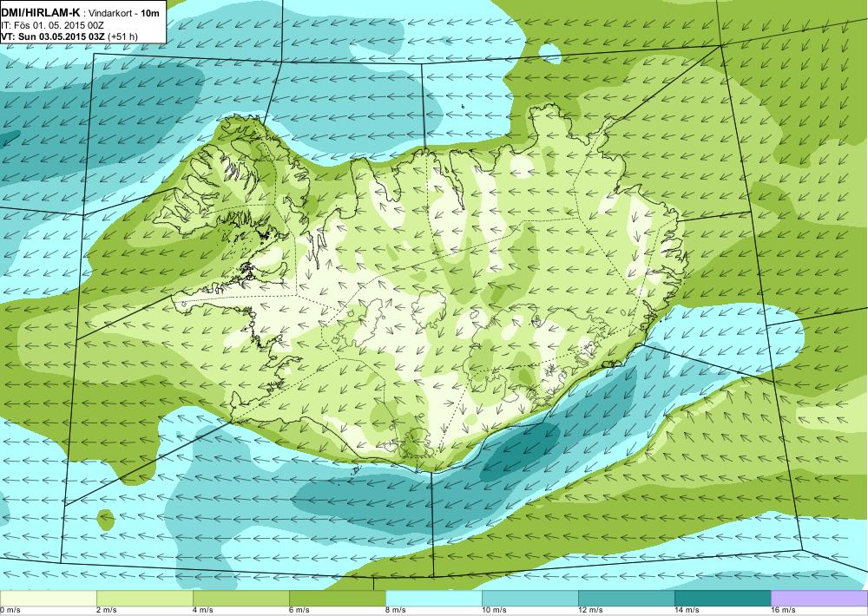Select the pale yellow 0–2 m/s legend swatch
This screenshot has width=868, height=616.
49,599
